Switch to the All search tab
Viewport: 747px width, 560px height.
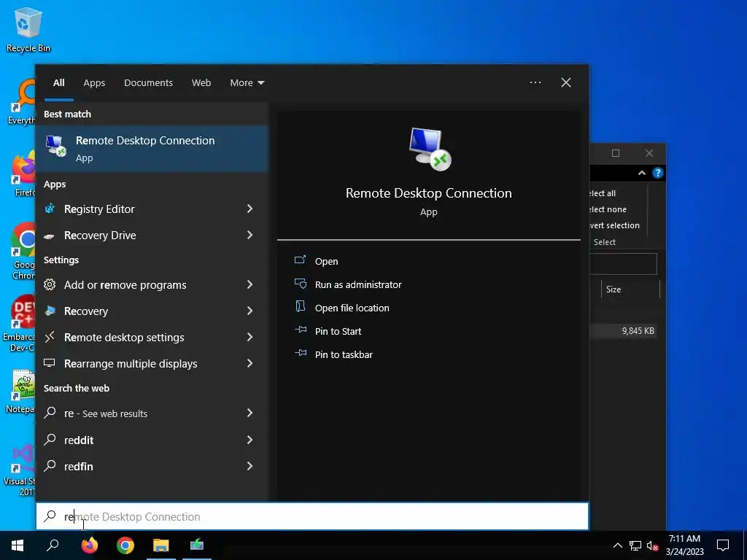click(x=58, y=83)
